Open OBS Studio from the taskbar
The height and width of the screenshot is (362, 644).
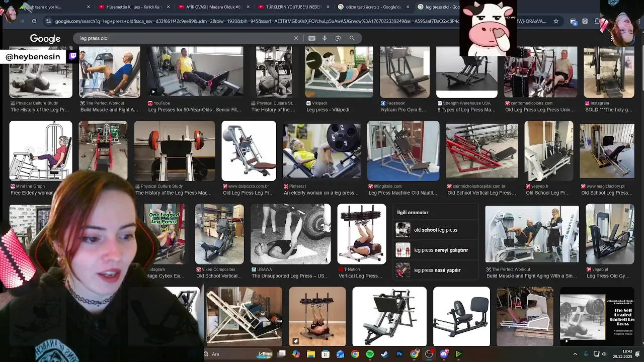point(429,354)
